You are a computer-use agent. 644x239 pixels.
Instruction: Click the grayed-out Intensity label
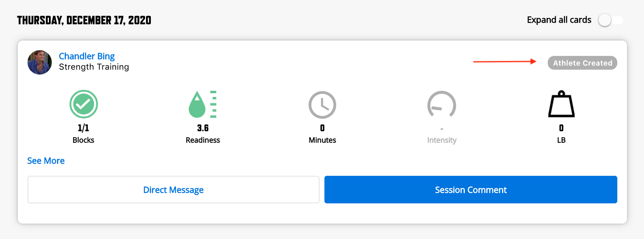click(x=442, y=140)
